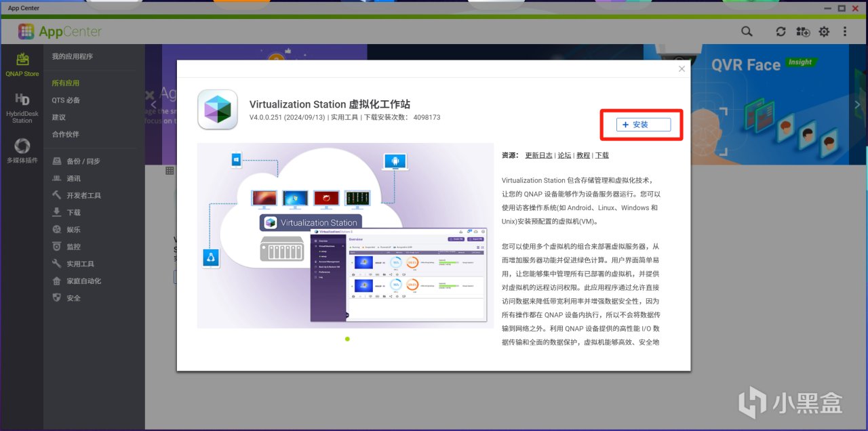Viewport: 868px width, 431px height.
Task: Click the banner next arrow
Action: tap(858, 104)
